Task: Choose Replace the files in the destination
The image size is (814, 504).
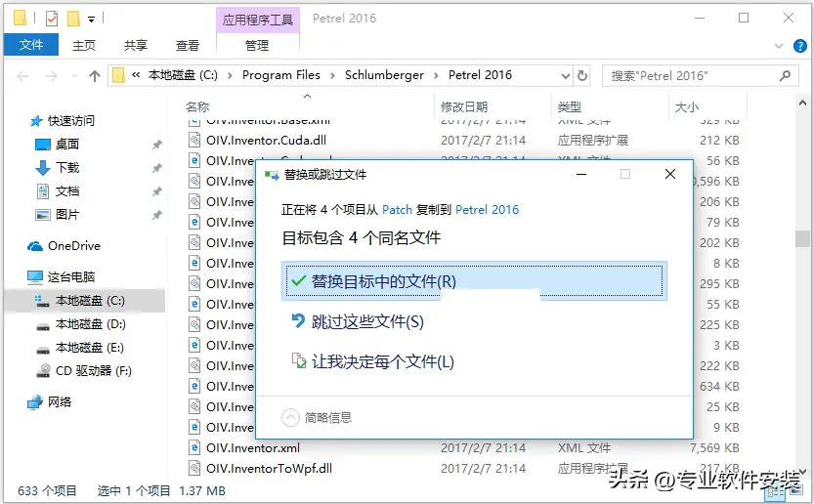Action: tap(474, 281)
